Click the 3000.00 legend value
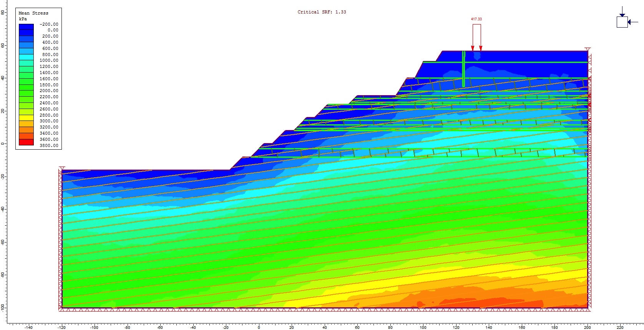Image resolution: width=644 pixels, height=330 pixels. pos(49,121)
